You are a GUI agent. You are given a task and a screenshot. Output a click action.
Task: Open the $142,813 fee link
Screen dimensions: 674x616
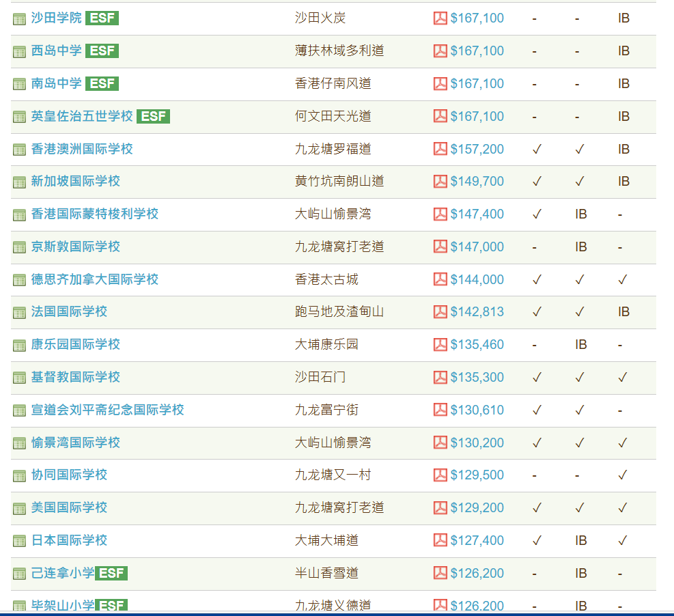tap(477, 311)
